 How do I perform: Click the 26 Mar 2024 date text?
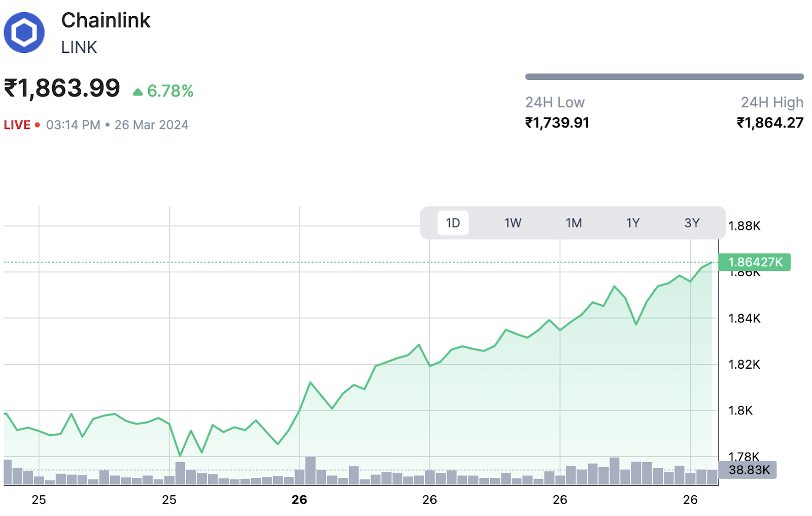(x=151, y=125)
